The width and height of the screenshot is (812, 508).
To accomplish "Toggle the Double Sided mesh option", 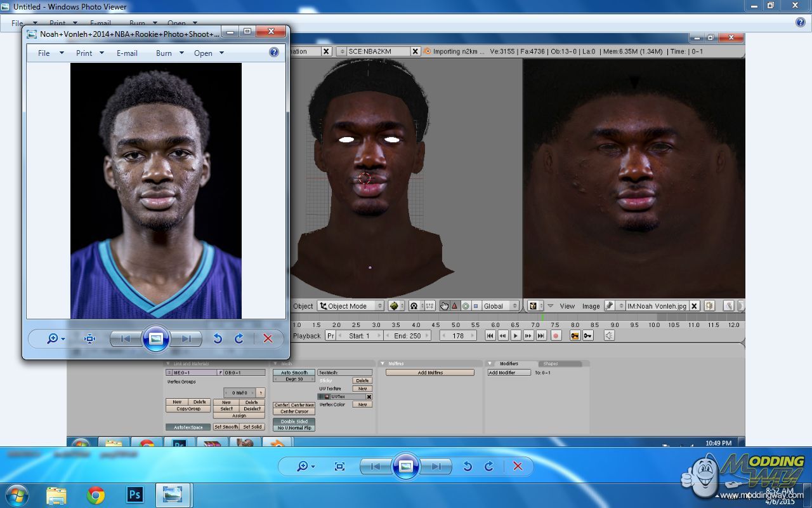I will point(294,422).
